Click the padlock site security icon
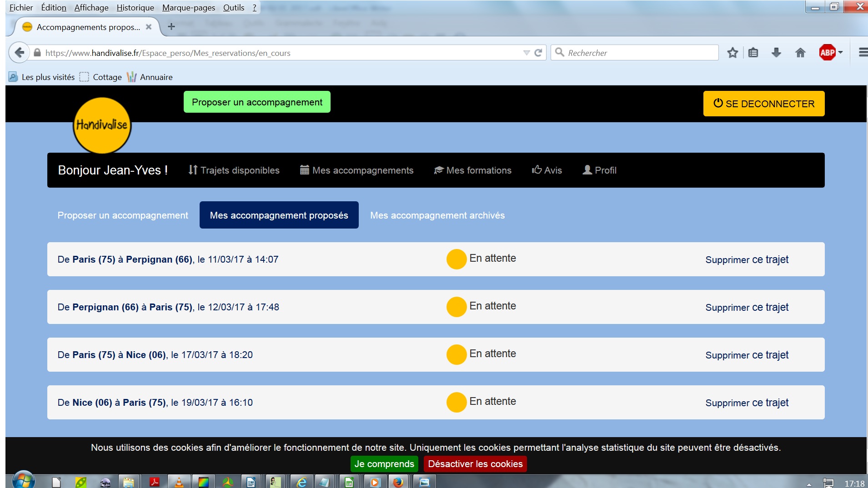868x488 pixels. (x=37, y=53)
